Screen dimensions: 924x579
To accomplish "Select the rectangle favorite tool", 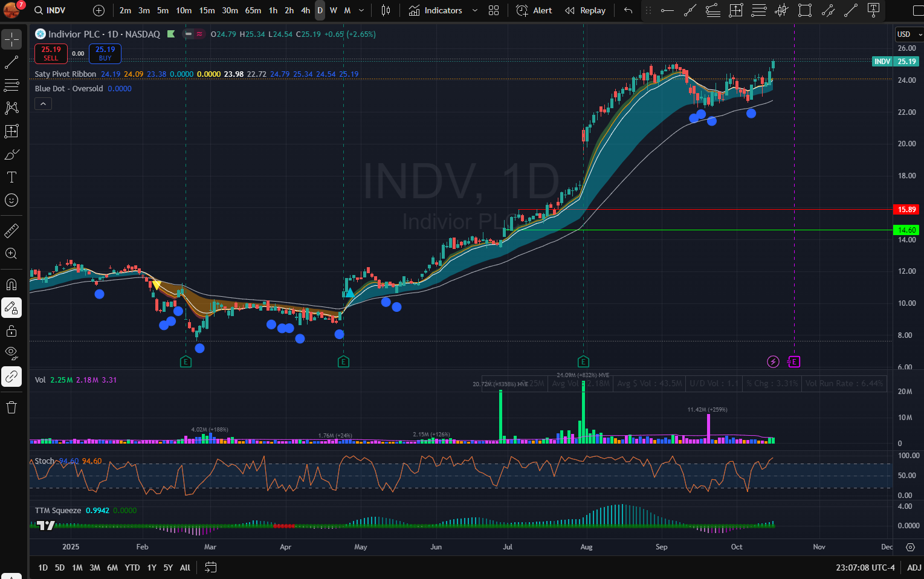I will coord(805,10).
